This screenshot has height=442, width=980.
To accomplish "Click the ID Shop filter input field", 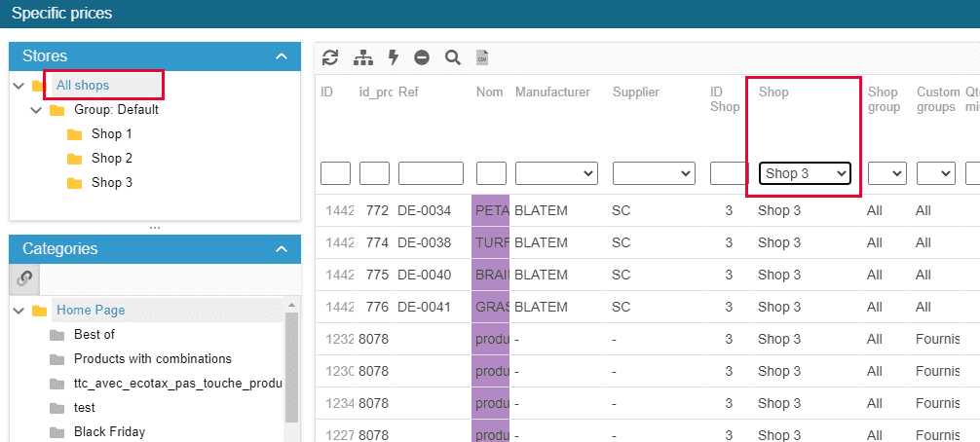I will point(728,173).
